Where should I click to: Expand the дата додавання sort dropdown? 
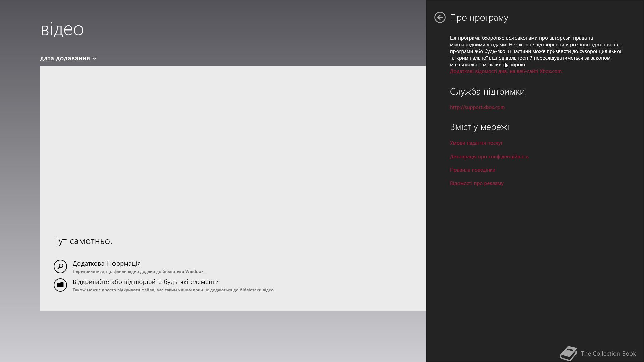(68, 58)
